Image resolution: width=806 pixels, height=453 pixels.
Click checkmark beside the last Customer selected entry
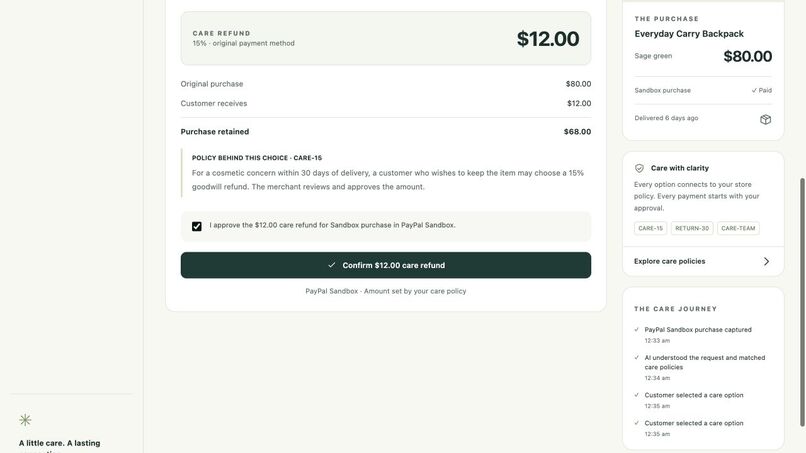[x=637, y=423]
